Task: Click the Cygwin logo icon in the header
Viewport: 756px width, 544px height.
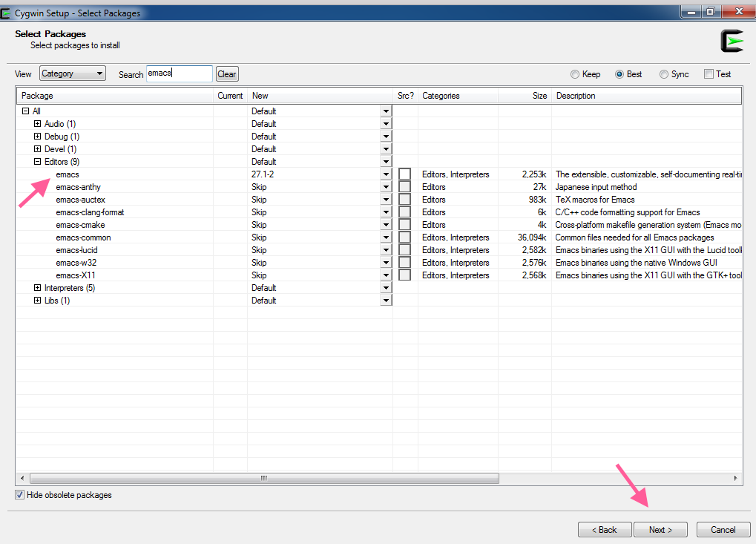Action: tap(732, 41)
